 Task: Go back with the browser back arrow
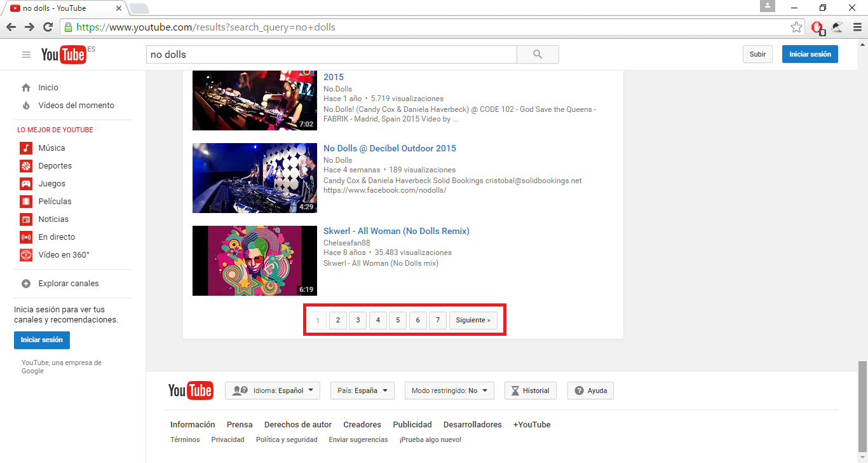tap(11, 27)
